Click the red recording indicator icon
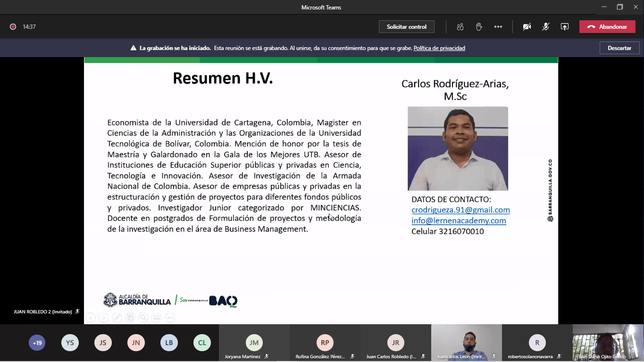The height and width of the screenshot is (362, 644). pos(13,27)
